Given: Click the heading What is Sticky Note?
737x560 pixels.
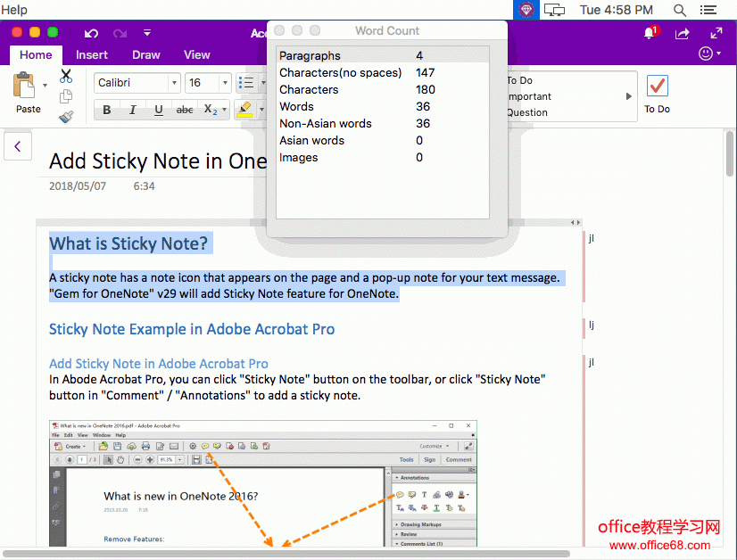Looking at the screenshot, I should [x=128, y=243].
